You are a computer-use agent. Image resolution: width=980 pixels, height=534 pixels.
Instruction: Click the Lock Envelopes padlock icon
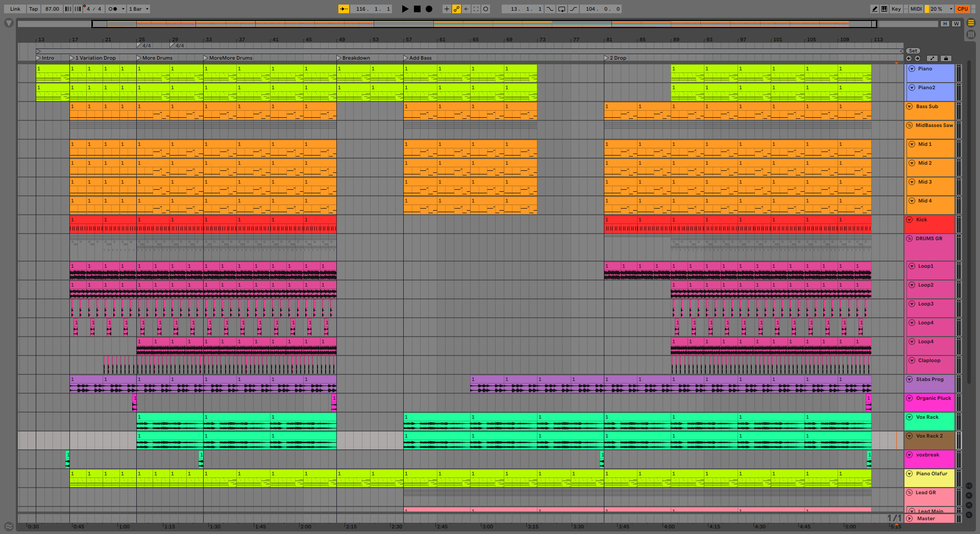946,58
